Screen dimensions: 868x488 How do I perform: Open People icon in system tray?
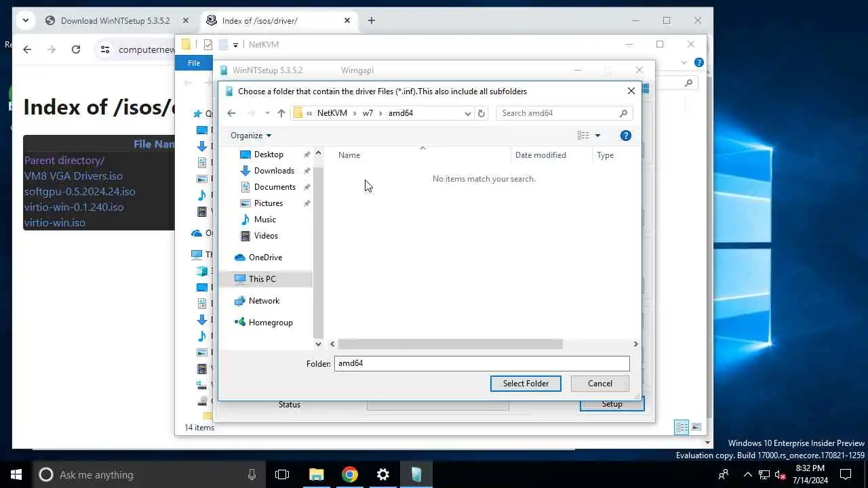[x=724, y=474]
